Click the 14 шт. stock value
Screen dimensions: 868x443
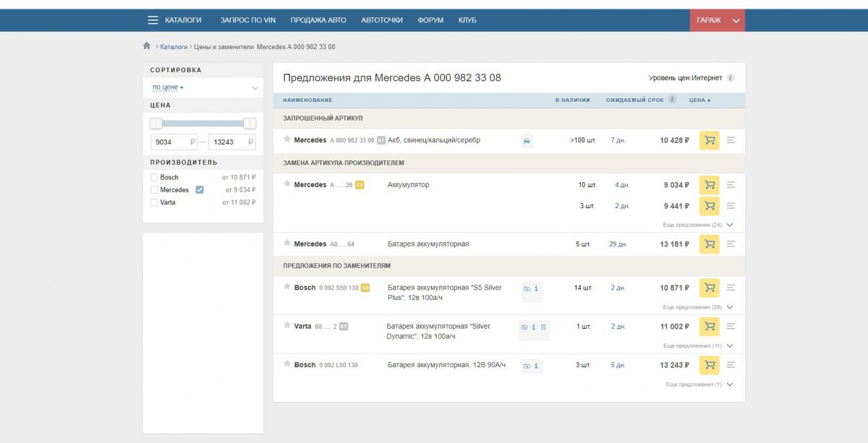pos(583,288)
